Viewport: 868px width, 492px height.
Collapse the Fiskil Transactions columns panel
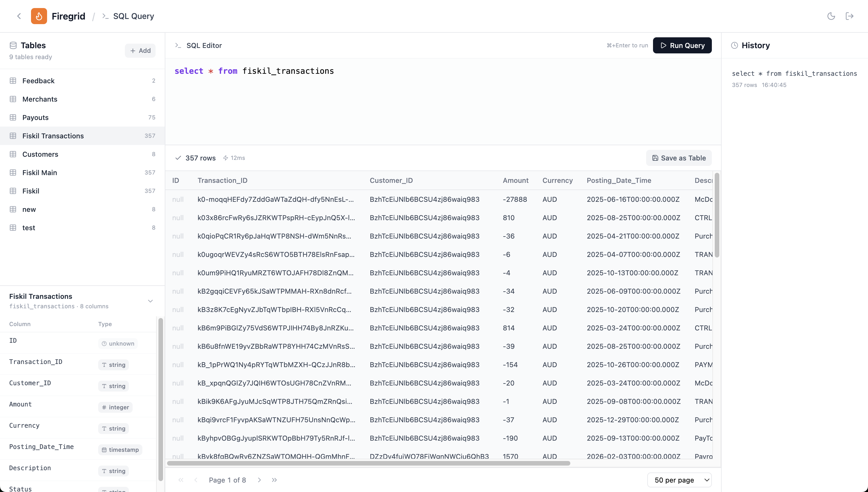[150, 301]
